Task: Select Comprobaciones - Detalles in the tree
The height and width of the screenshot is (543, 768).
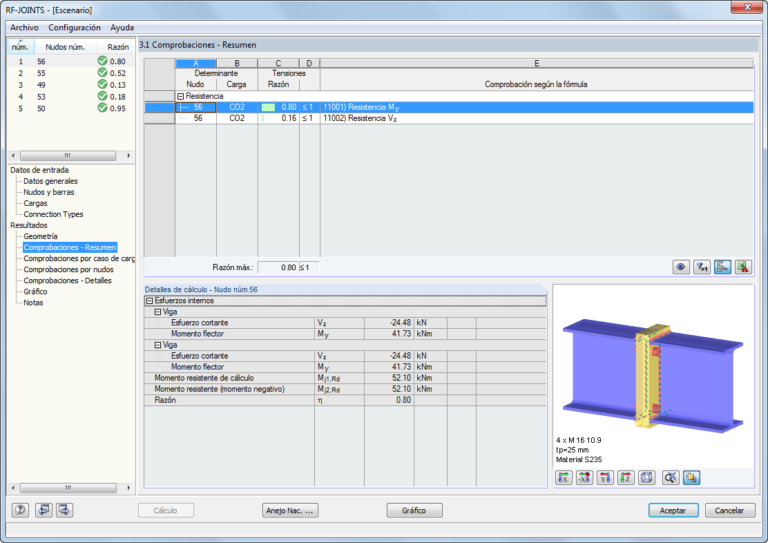Action: pyautogui.click(x=68, y=281)
